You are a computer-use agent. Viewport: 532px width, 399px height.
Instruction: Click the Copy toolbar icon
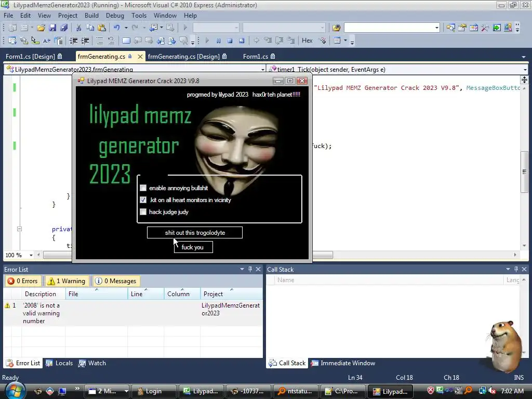[90, 28]
